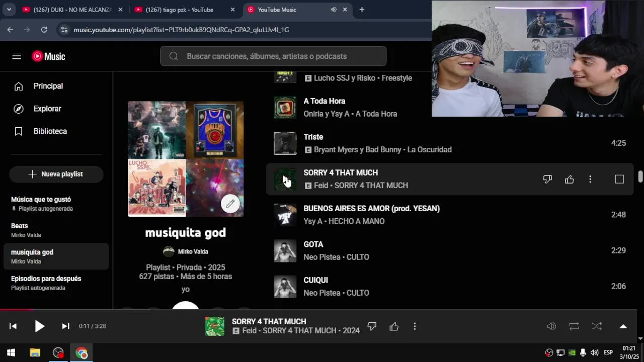Open a new browser tab
This screenshot has height=362, width=644.
point(362,10)
